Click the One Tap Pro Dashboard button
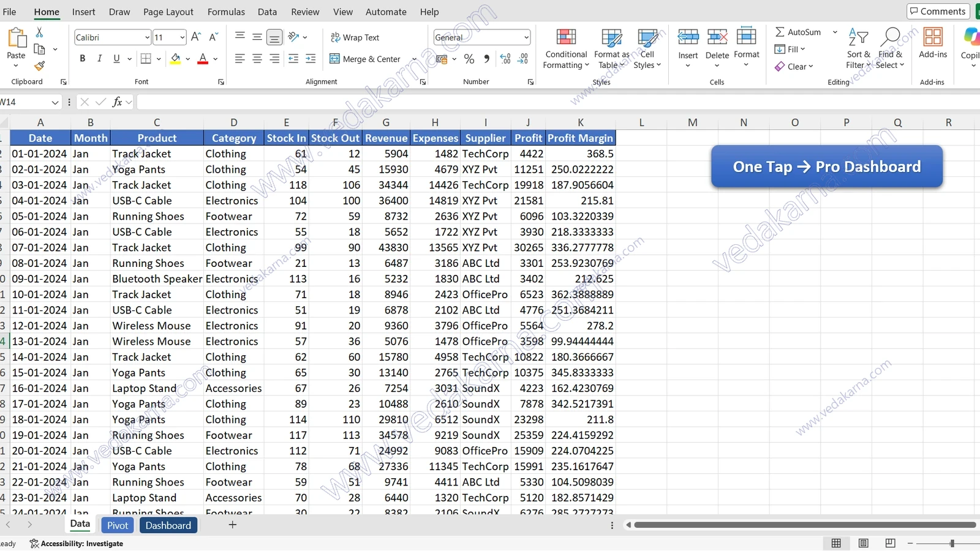 click(827, 167)
